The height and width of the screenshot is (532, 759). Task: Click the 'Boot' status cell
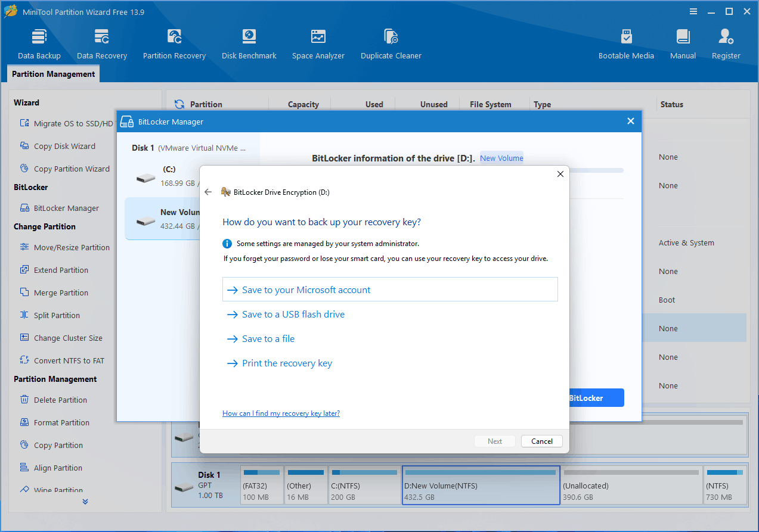click(x=667, y=300)
